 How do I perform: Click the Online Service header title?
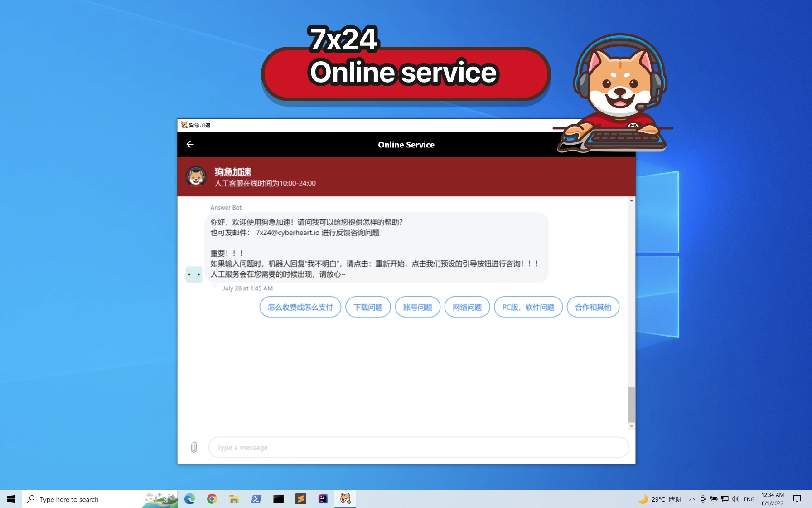click(406, 145)
